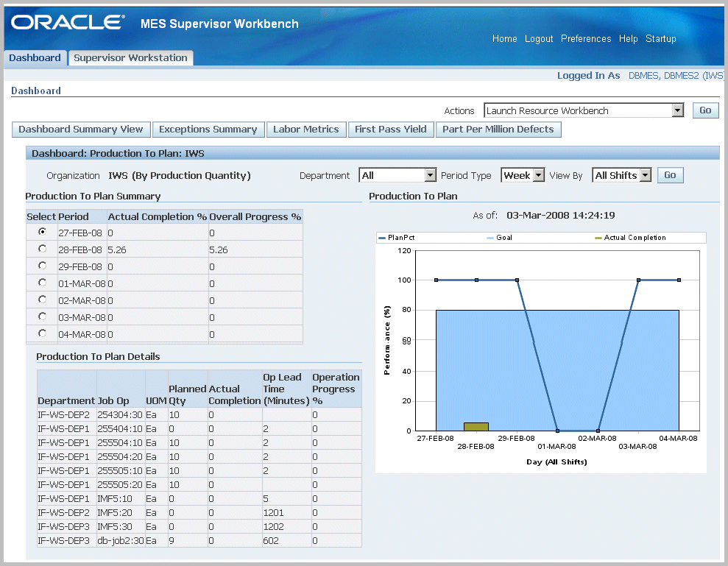This screenshot has height=566, width=728.
Task: Open the Period Type dropdown
Action: pyautogui.click(x=523, y=175)
